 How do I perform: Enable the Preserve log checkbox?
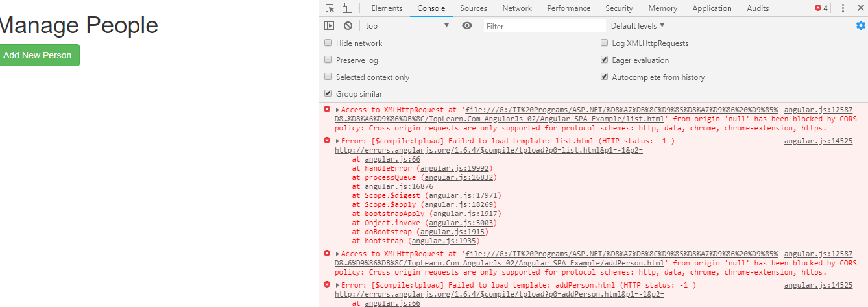click(328, 60)
